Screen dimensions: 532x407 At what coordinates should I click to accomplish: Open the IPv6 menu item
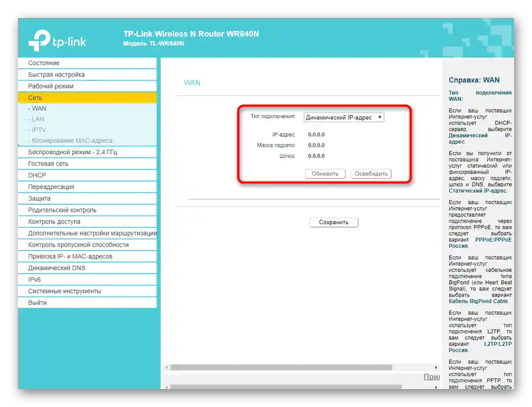87,279
